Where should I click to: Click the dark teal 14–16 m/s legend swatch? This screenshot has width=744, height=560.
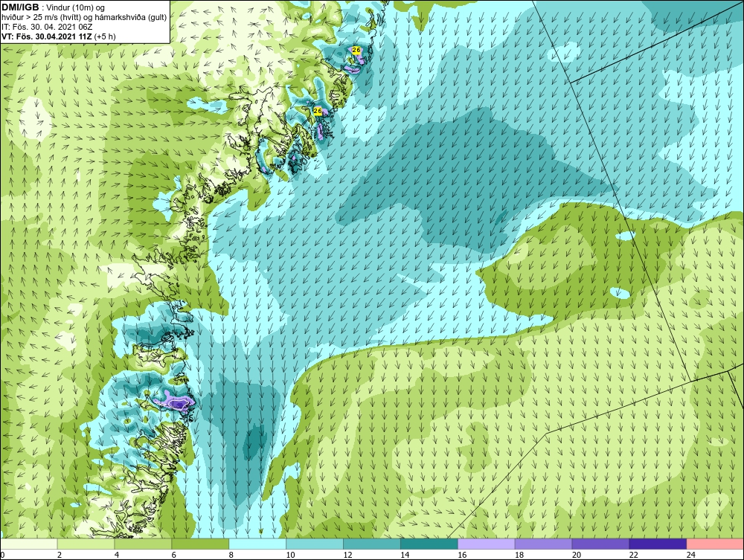tap(429, 544)
